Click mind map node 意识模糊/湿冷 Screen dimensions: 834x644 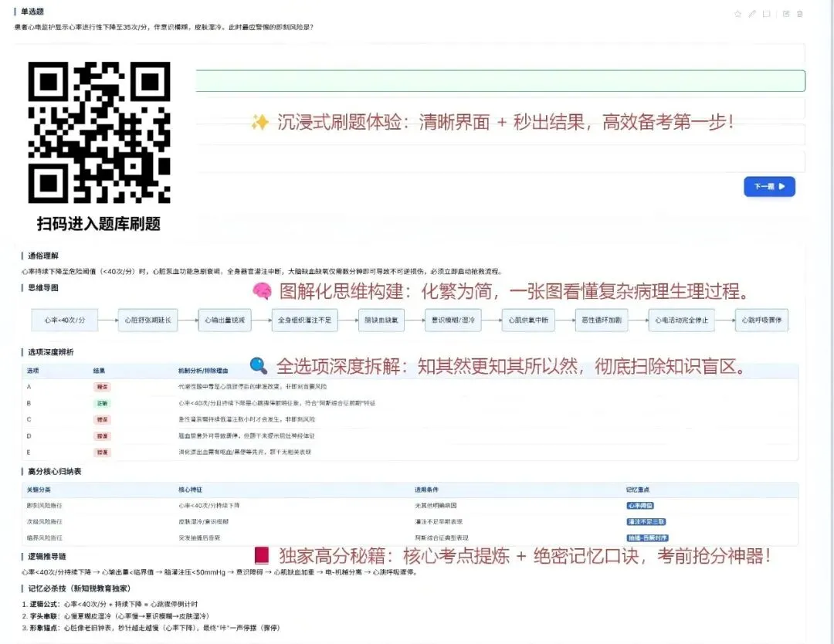click(453, 320)
